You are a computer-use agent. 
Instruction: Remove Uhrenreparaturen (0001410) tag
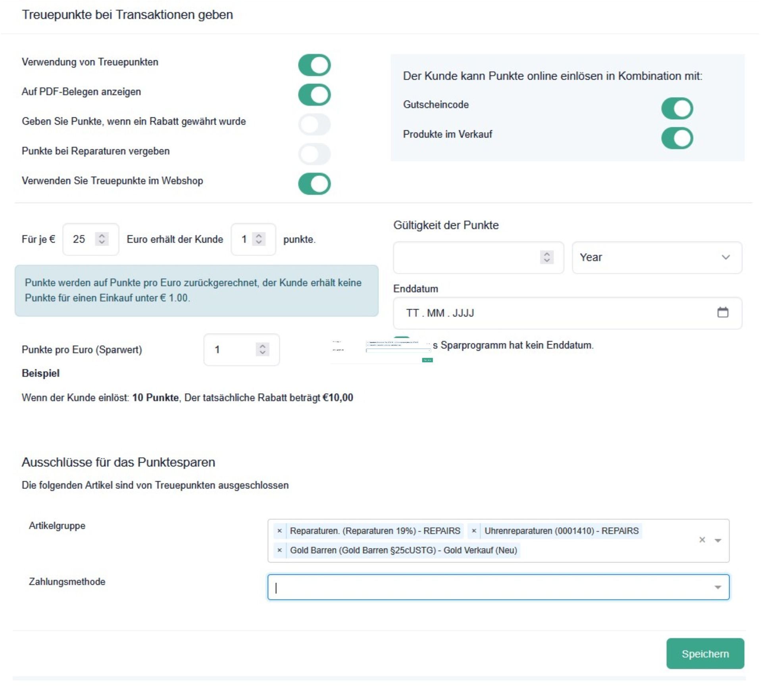474,531
